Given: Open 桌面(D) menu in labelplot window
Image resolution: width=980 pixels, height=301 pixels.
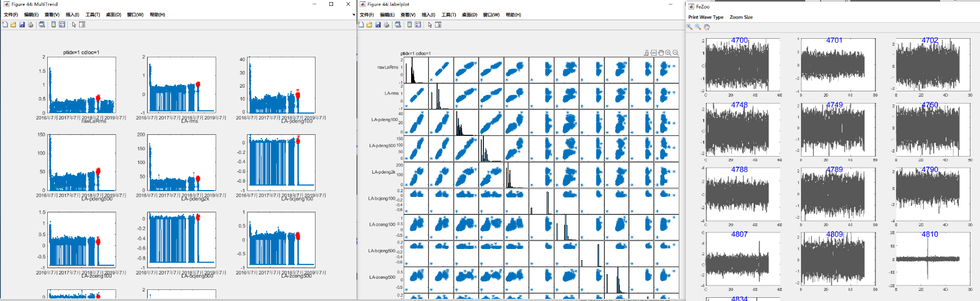Looking at the screenshot, I should pyautogui.click(x=470, y=15).
